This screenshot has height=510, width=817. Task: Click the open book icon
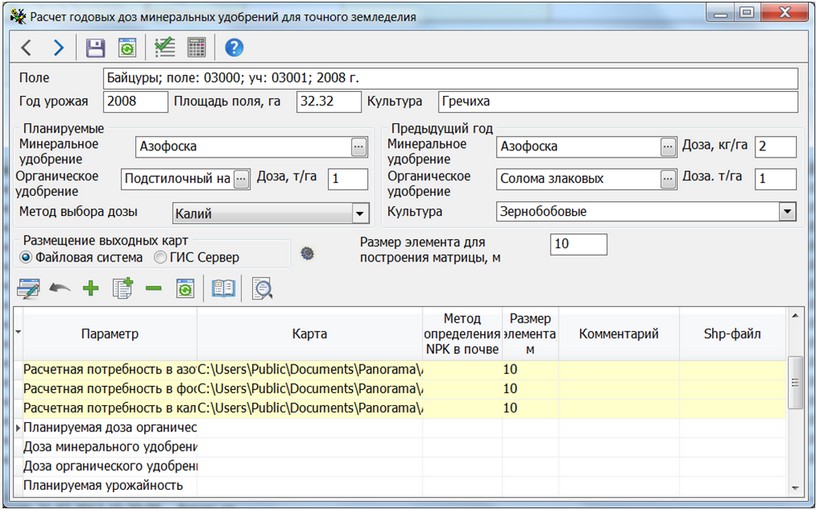pos(223,289)
